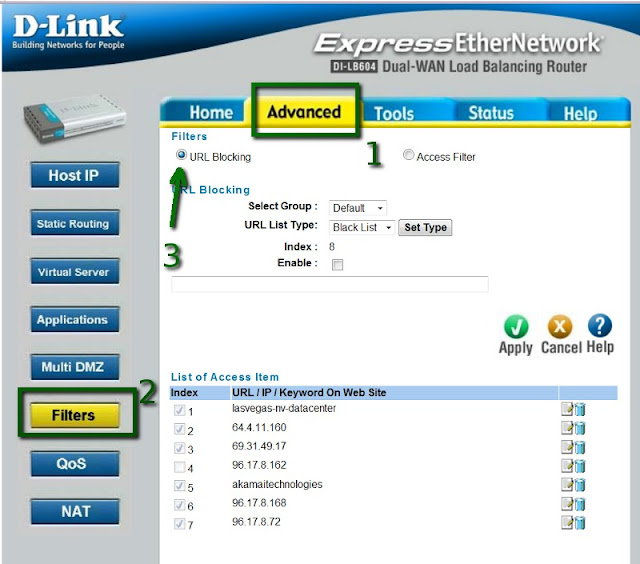Open the Virtual Server section

pyautogui.click(x=75, y=271)
